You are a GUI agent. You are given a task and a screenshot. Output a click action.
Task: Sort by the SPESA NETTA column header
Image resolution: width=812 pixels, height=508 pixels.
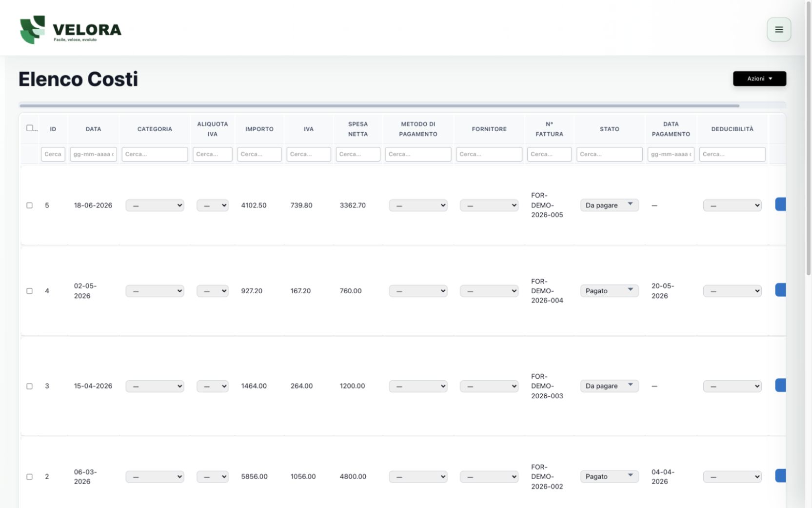(x=358, y=129)
